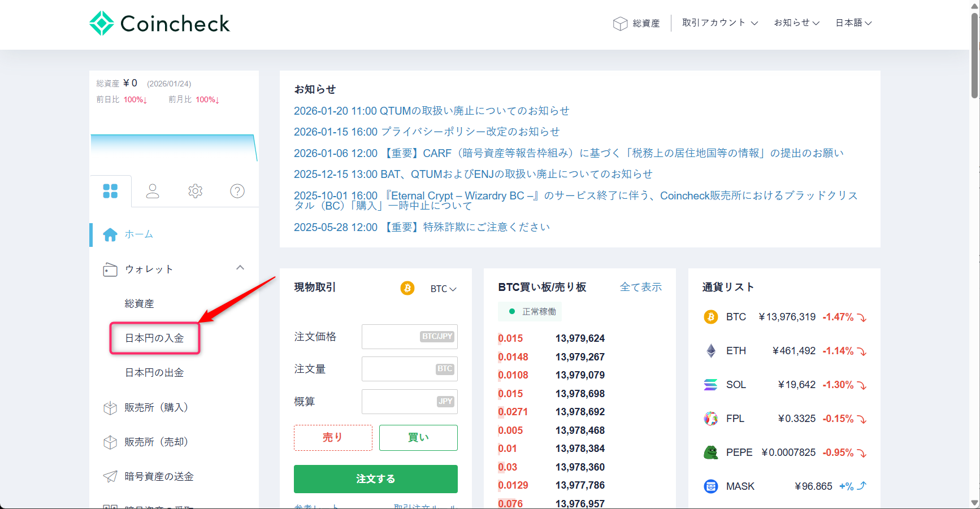Click the 注文する order button
Viewport: 980px width, 509px height.
coord(375,478)
